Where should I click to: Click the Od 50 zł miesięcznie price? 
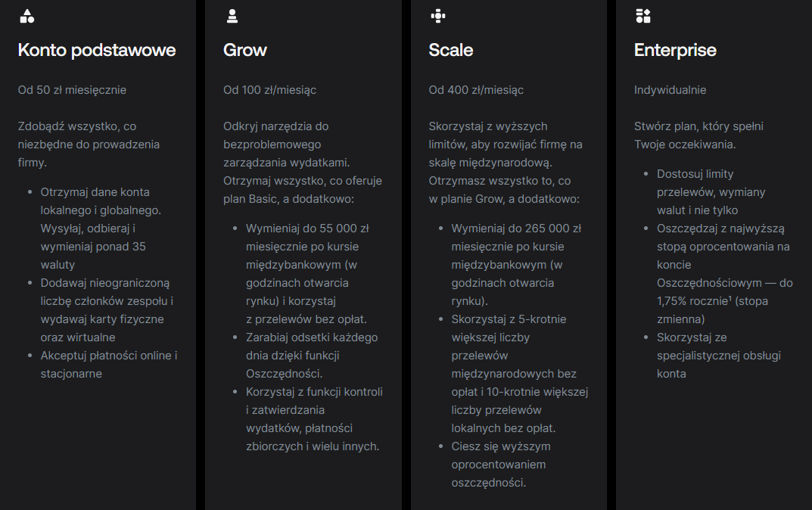(x=72, y=90)
